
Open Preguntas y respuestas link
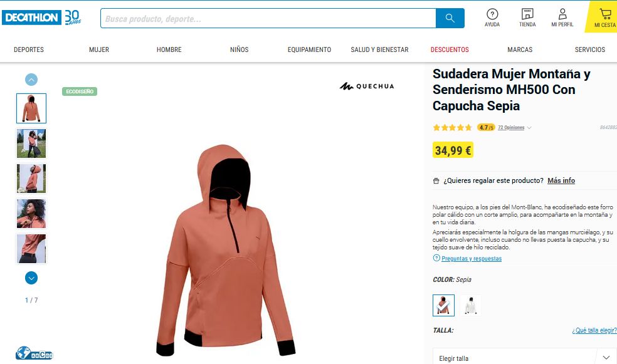tap(472, 259)
